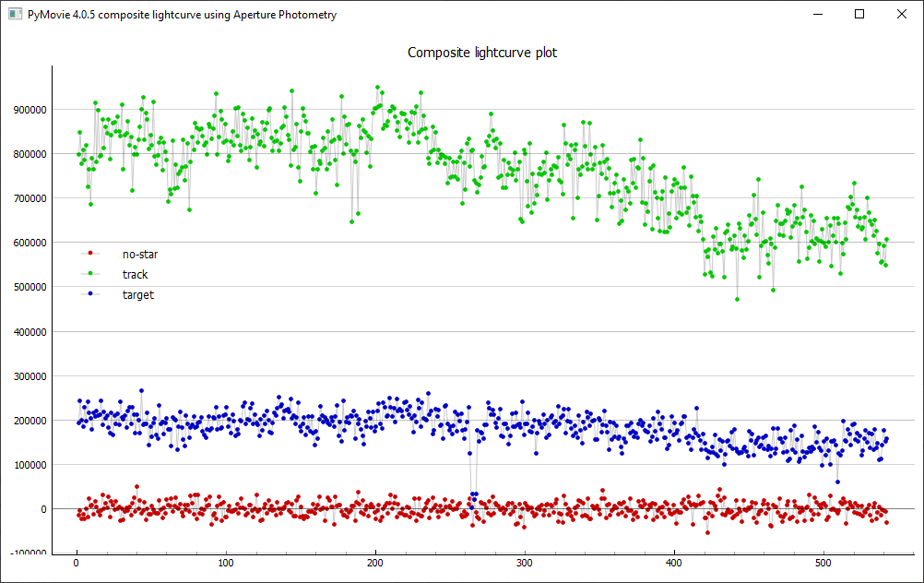Select the 'track' legend label

[135, 274]
